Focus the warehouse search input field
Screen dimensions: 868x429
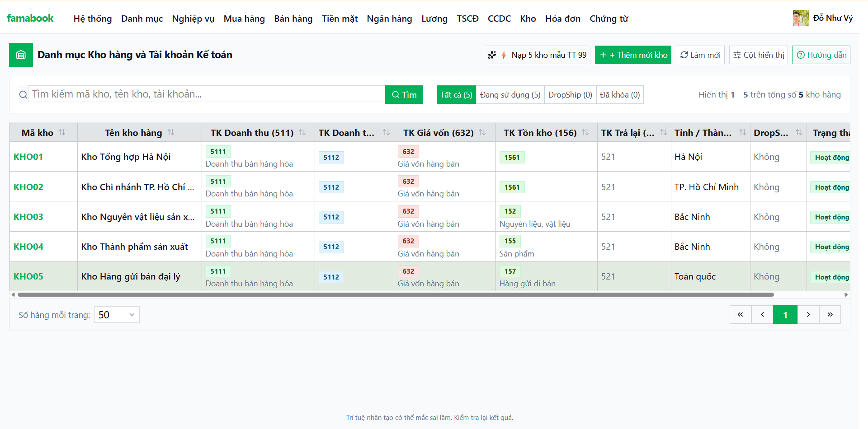[207, 94]
